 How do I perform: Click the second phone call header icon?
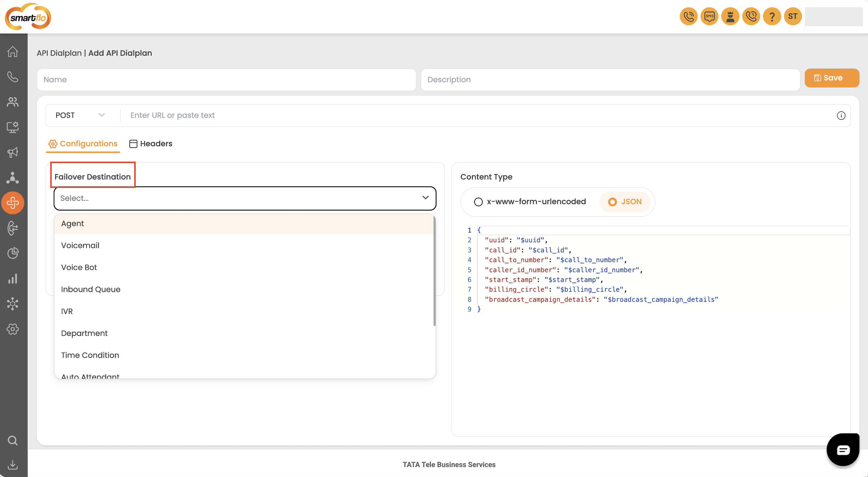751,17
